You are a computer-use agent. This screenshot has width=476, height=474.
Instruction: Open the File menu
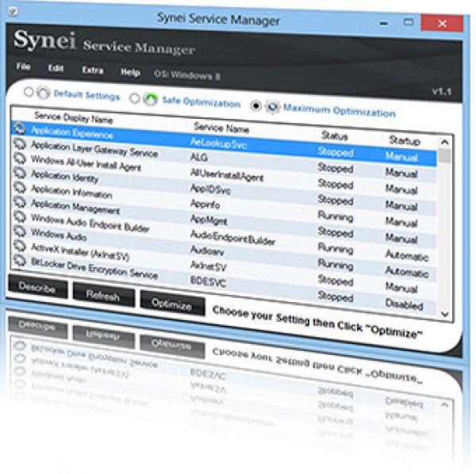(23, 67)
